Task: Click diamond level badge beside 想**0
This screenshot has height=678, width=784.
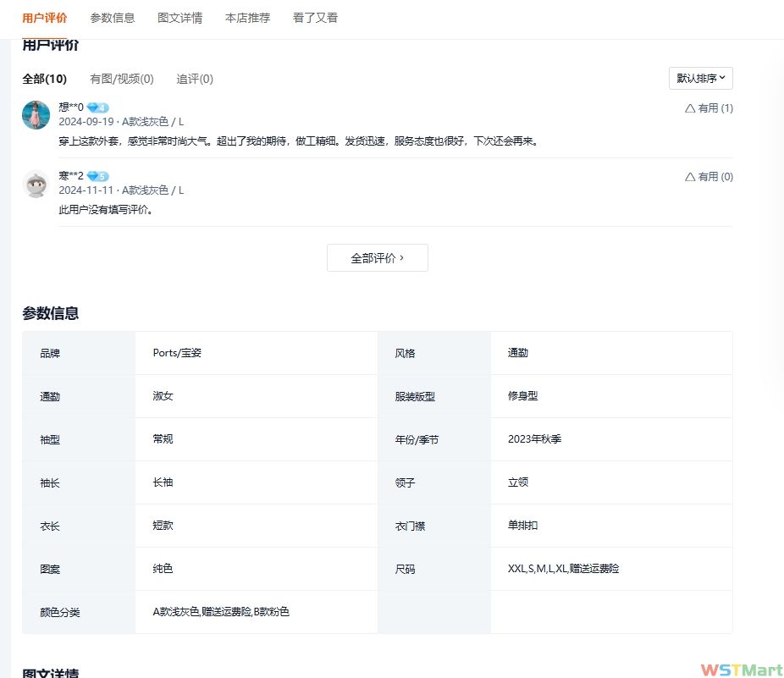Action: click(97, 107)
